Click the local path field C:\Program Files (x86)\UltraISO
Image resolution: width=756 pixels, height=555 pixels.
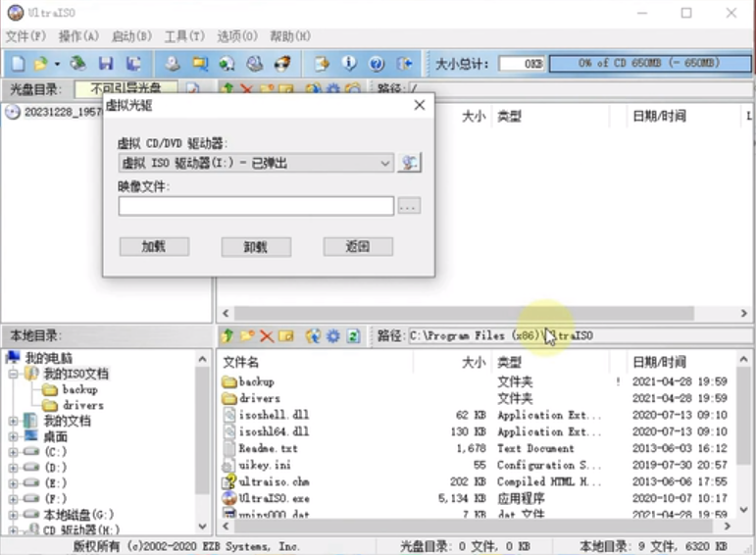pyautogui.click(x=579, y=335)
